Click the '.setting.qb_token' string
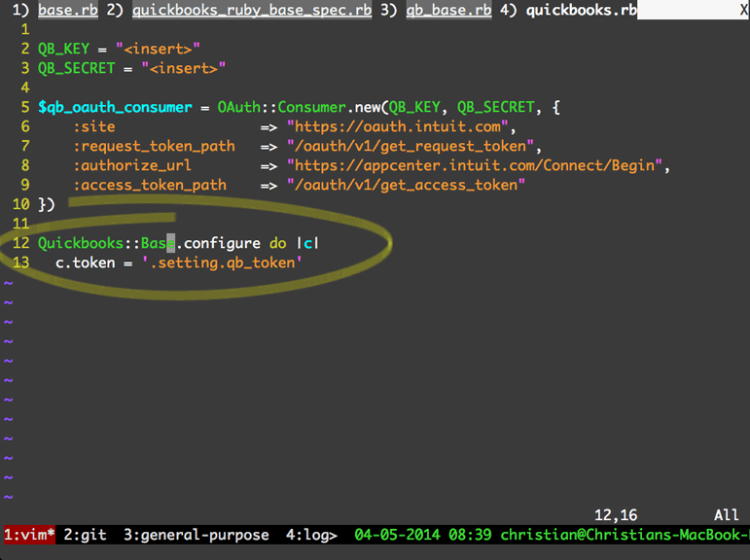Image resolution: width=750 pixels, height=560 pixels. pyautogui.click(x=222, y=263)
